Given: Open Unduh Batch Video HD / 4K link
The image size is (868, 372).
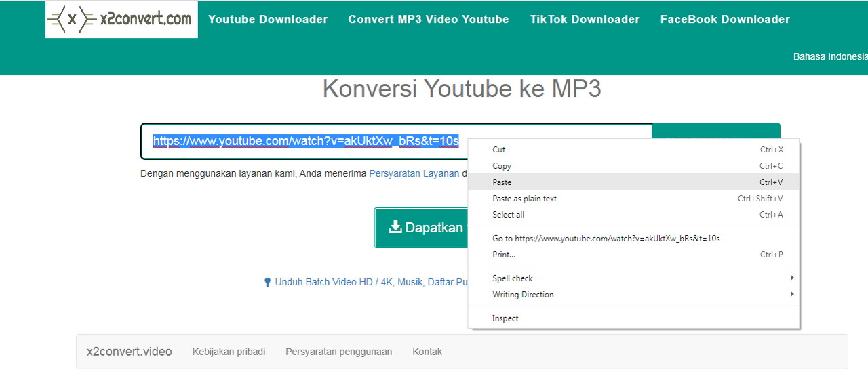Looking at the screenshot, I should tap(372, 282).
